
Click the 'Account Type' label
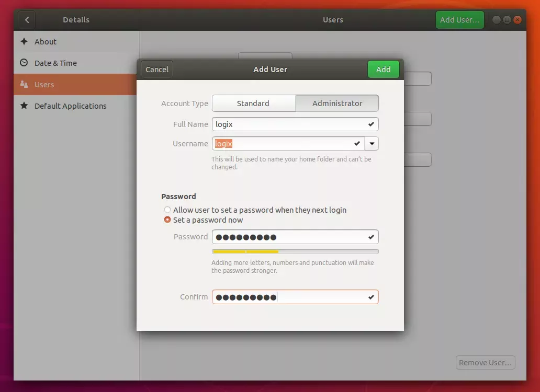(x=185, y=103)
